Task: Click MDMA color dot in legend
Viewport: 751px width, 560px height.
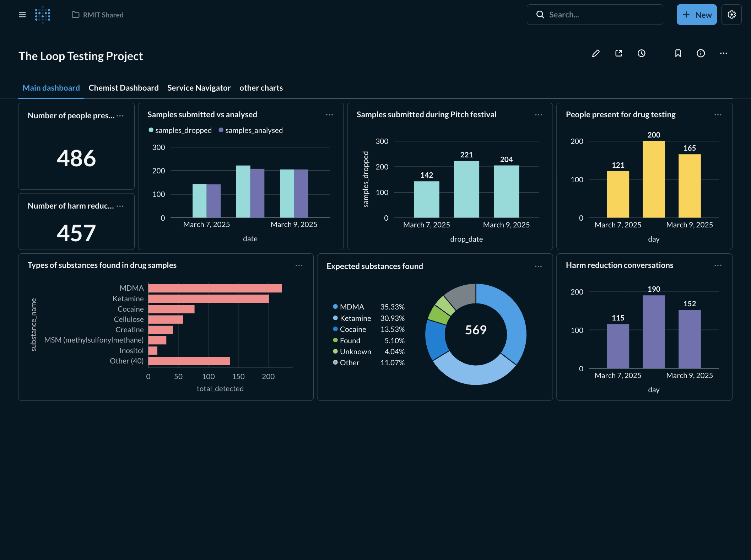Action: tap(335, 307)
